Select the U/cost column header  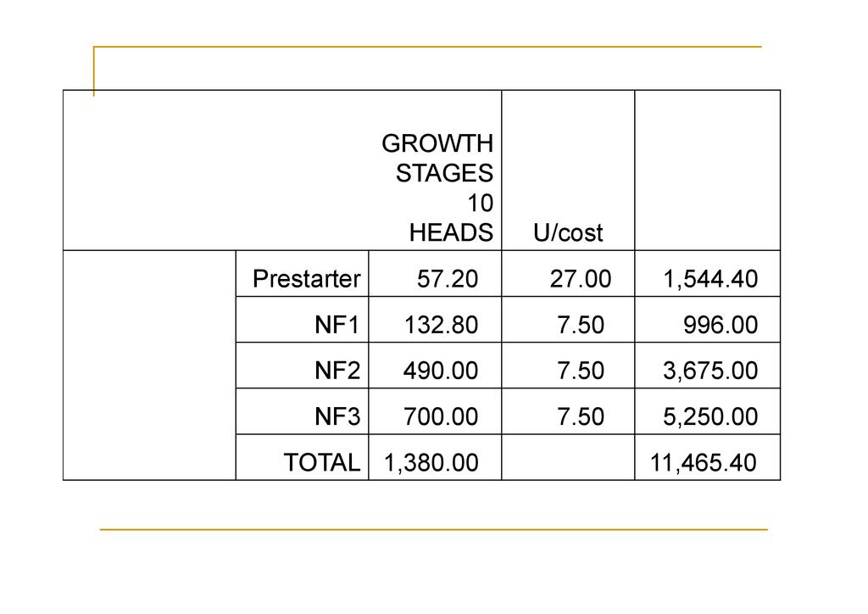pyautogui.click(x=568, y=233)
